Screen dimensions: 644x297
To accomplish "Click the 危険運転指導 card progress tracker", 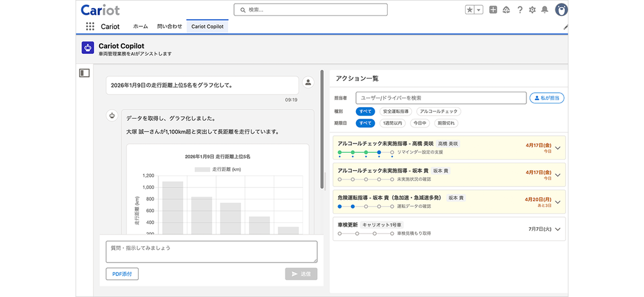I will (365, 206).
